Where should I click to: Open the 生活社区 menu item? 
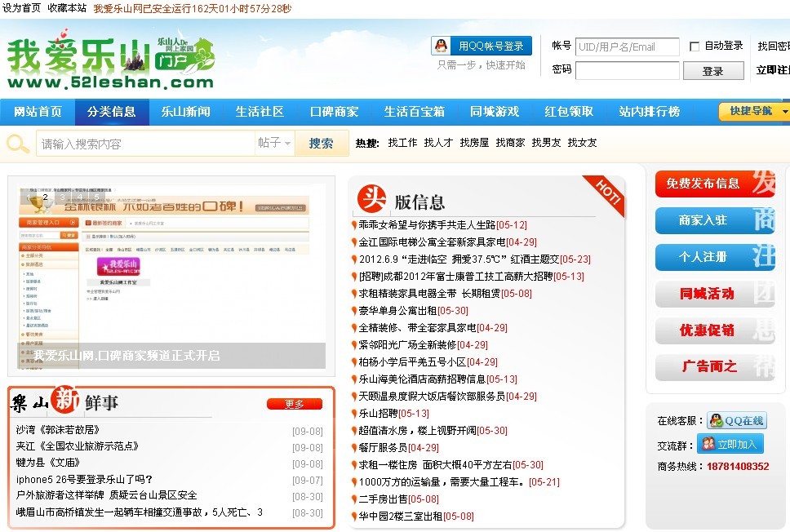260,112
